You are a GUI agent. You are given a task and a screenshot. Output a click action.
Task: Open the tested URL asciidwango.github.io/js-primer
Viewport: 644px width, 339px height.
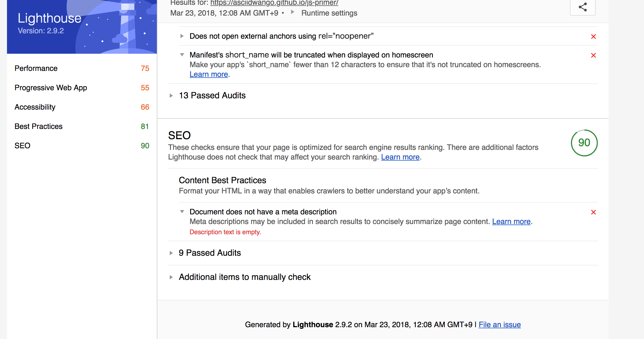pyautogui.click(x=274, y=3)
